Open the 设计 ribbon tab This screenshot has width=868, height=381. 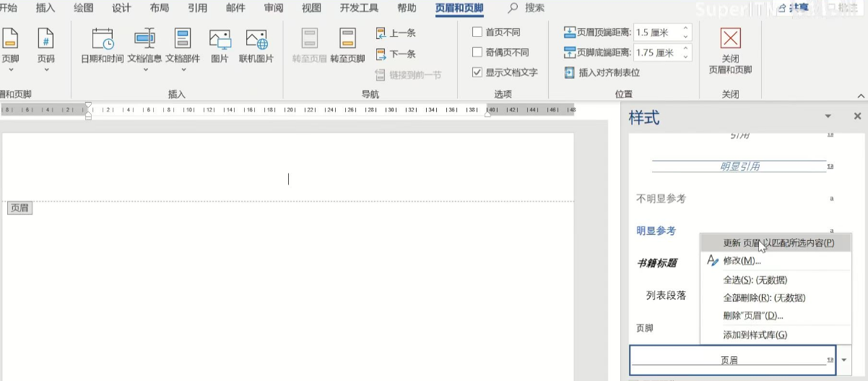121,8
